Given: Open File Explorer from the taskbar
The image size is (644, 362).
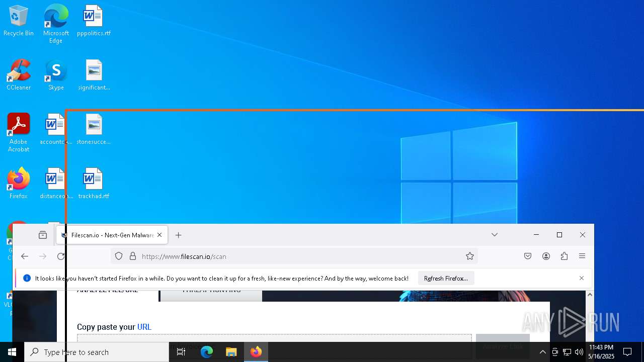Looking at the screenshot, I should tap(231, 352).
